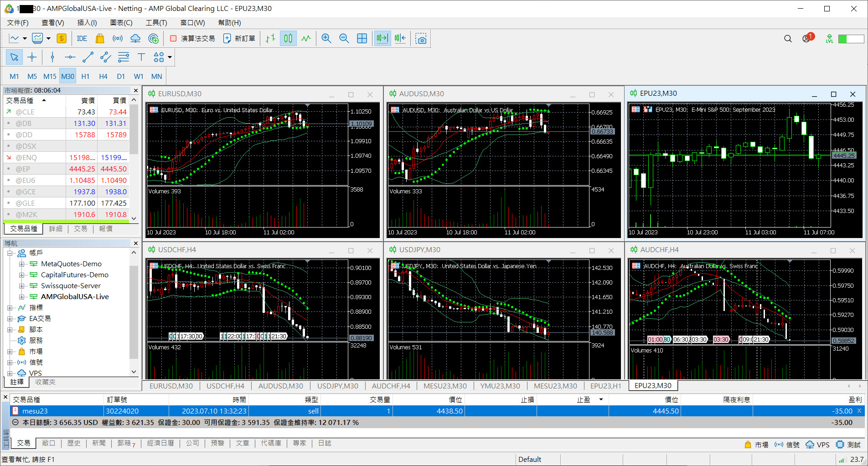Take a chart screenshot with camera icon

pos(421,39)
